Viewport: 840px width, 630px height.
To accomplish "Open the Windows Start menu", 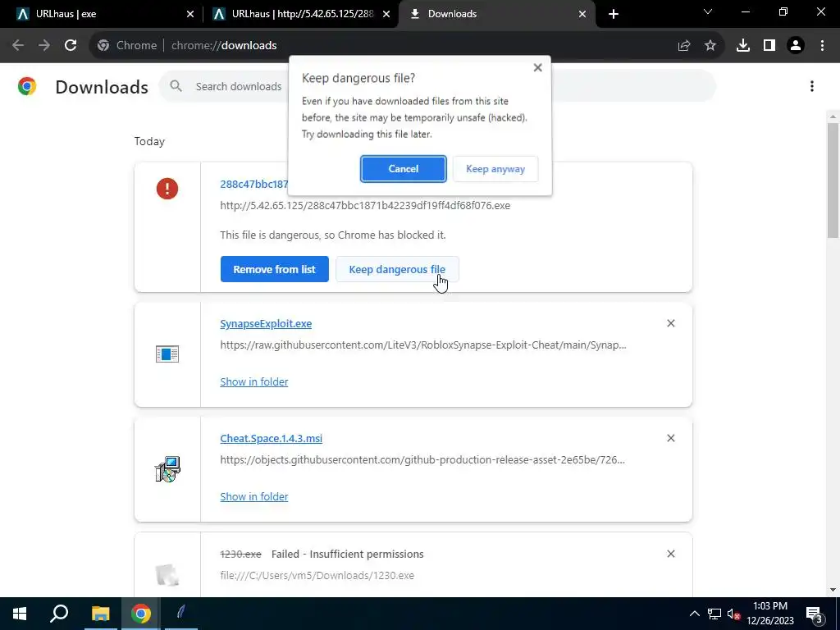I will tap(20, 614).
